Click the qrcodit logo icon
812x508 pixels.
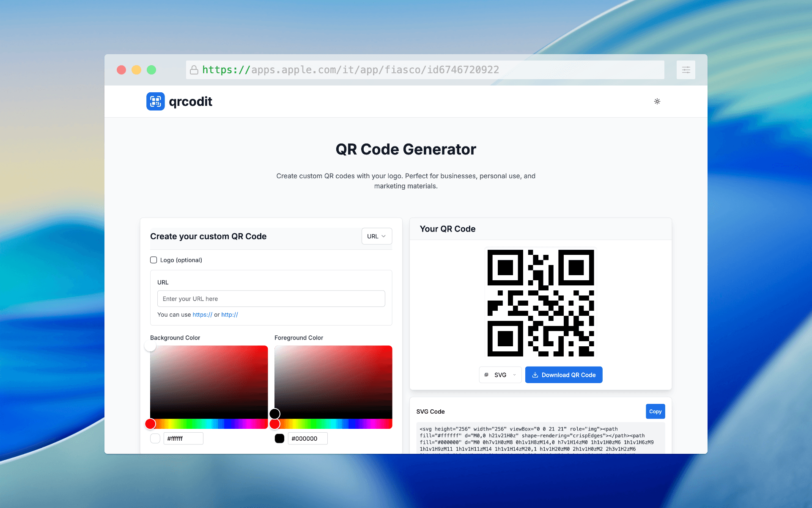click(156, 102)
